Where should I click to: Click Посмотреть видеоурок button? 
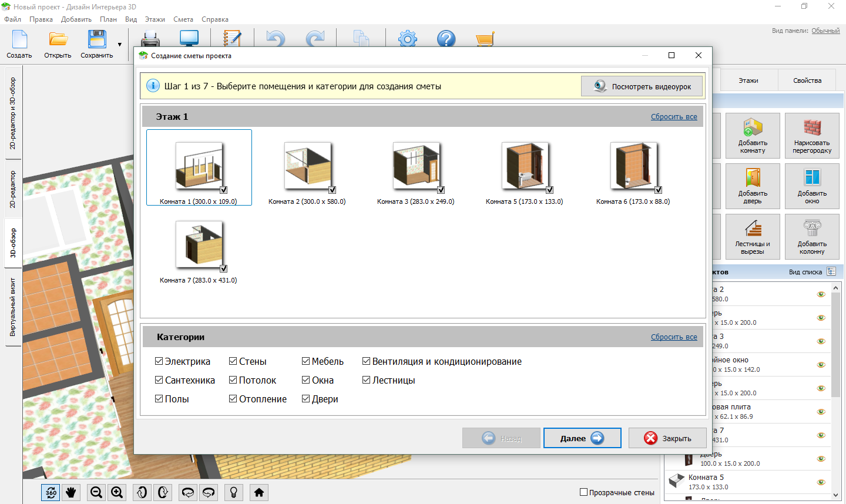[642, 86]
